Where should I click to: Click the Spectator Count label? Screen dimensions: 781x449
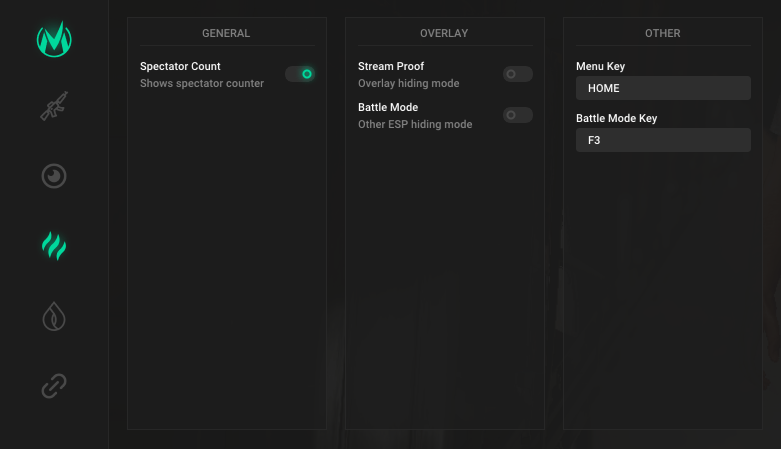click(x=180, y=66)
